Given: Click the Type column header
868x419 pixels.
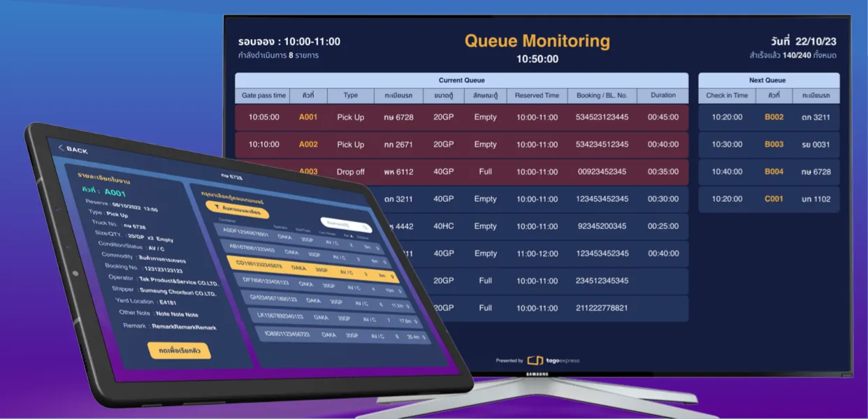Looking at the screenshot, I should pos(351,96).
